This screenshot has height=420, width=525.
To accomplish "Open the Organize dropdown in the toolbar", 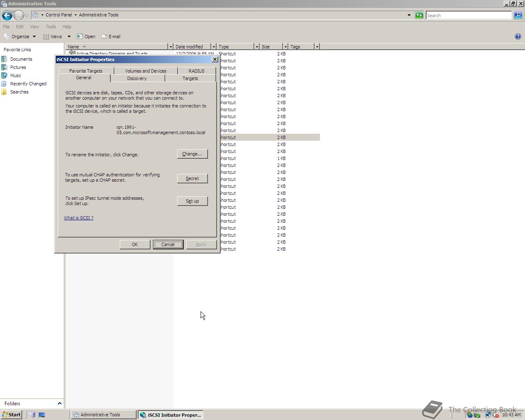I will (x=20, y=37).
